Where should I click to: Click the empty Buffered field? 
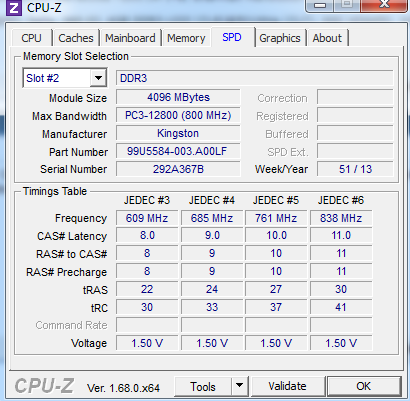point(355,134)
